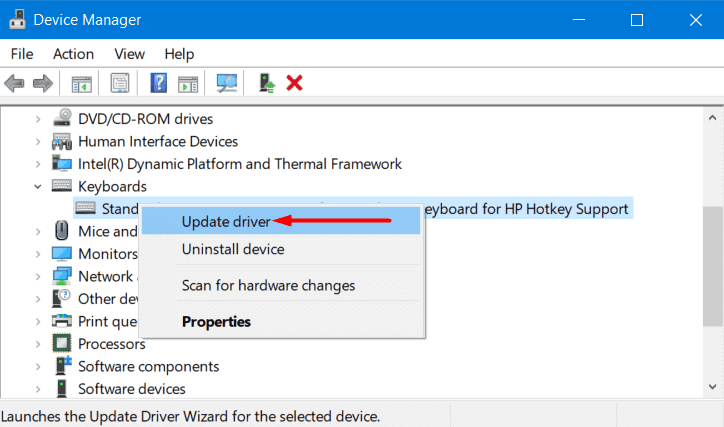
Task: Choose Scan for hardware changes entry
Action: pos(281,285)
